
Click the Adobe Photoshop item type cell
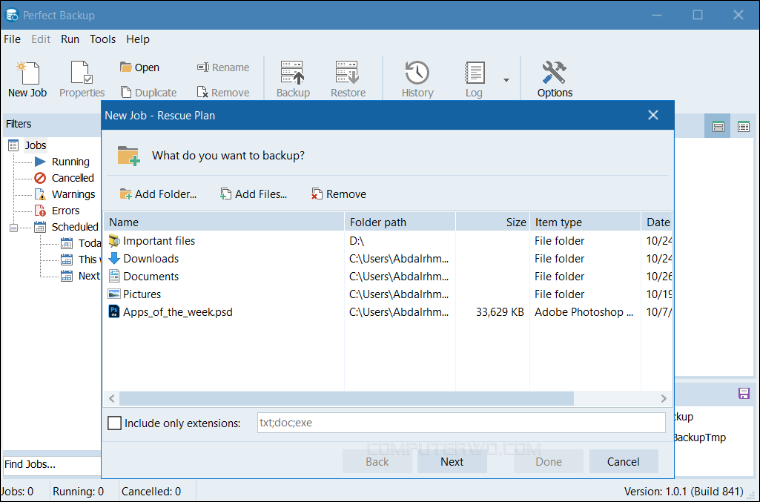tap(584, 312)
